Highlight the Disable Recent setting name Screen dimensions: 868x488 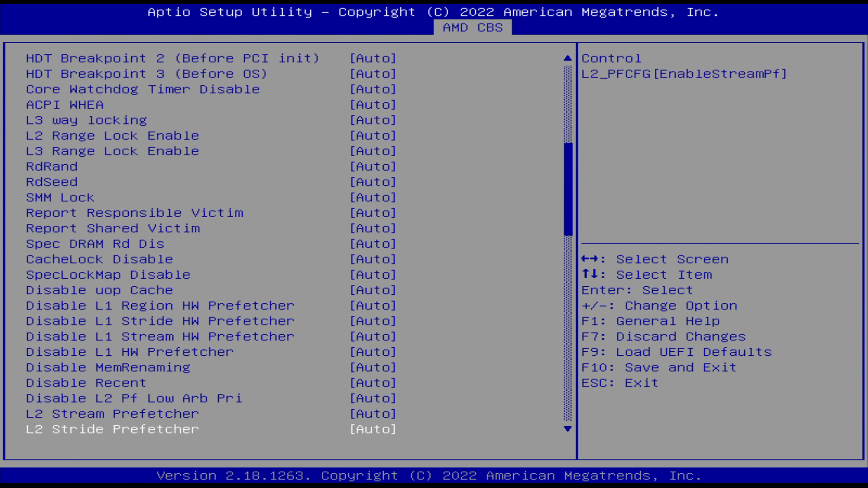86,383
